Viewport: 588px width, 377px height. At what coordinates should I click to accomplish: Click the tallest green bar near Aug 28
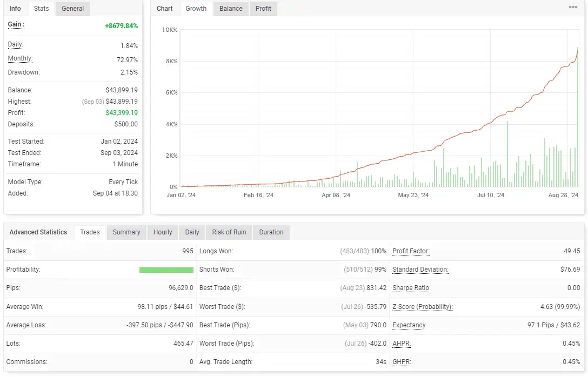coord(578,119)
